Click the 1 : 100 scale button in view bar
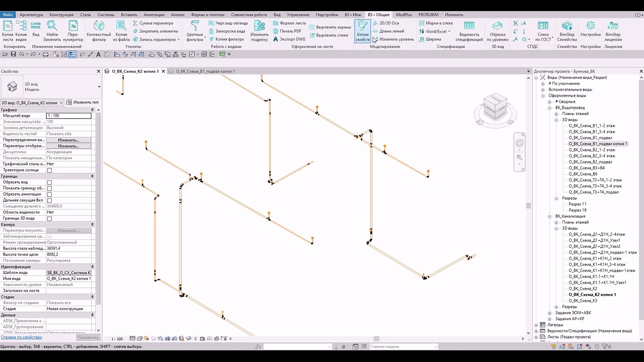The height and width of the screenshot is (362, 644). coord(117,339)
